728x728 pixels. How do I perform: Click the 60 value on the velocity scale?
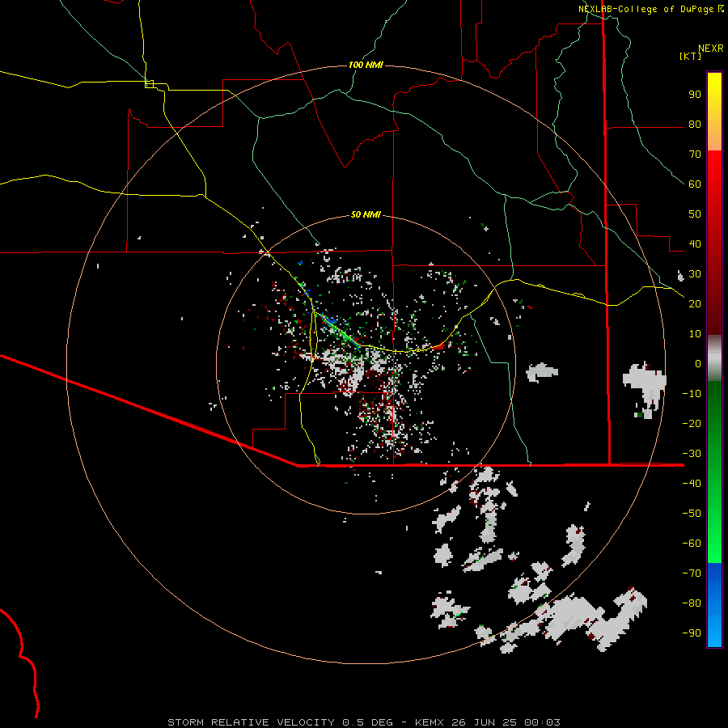[695, 184]
